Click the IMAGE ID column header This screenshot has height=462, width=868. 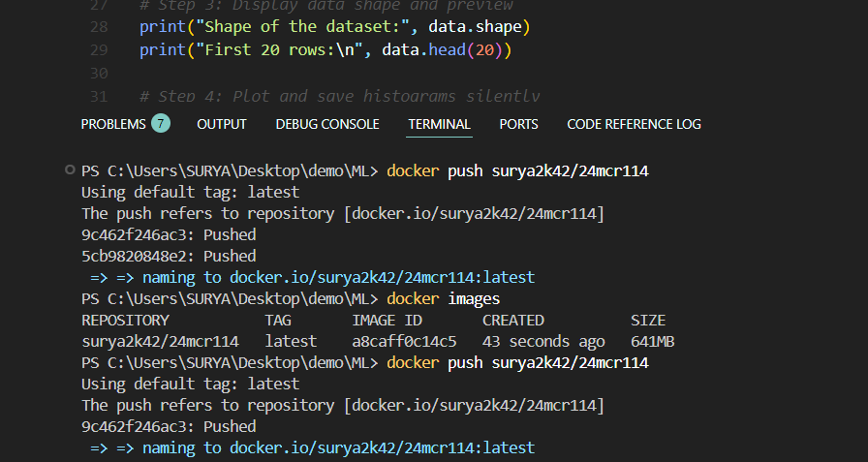387,321
